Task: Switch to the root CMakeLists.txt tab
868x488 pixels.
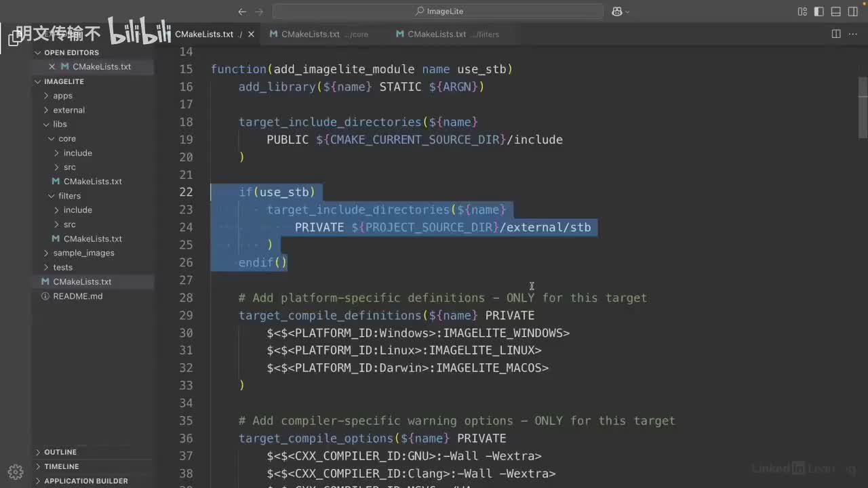Action: (204, 34)
